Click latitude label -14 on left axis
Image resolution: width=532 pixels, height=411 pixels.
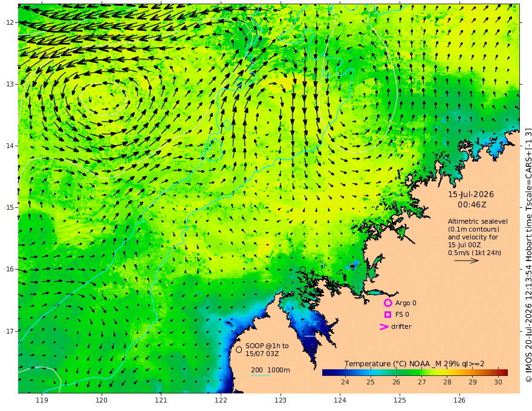(x=9, y=146)
